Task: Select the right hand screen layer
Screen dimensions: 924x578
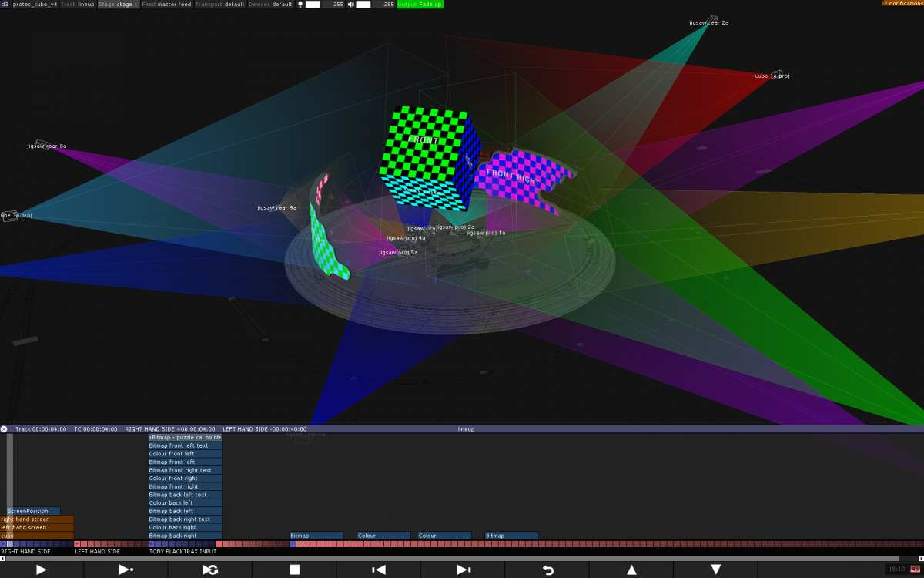Action: tap(37, 519)
